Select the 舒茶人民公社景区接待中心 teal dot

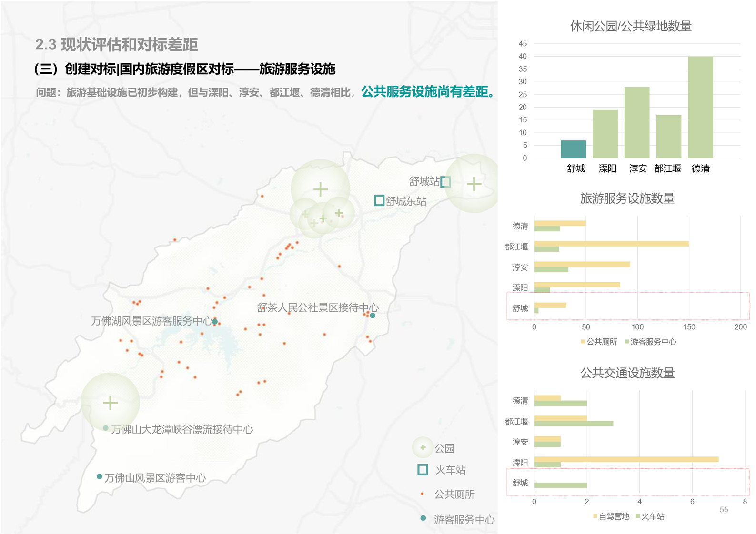coord(373,316)
